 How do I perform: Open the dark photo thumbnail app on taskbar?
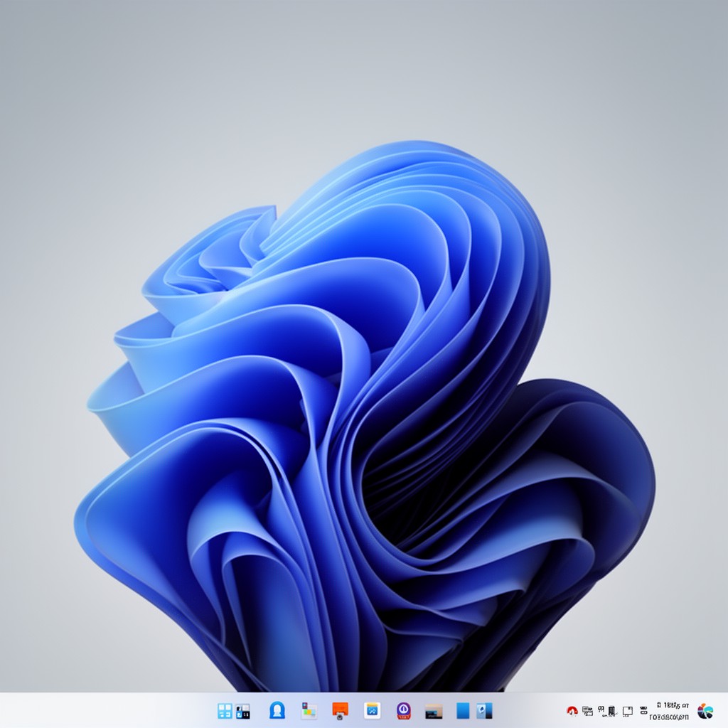[434, 711]
